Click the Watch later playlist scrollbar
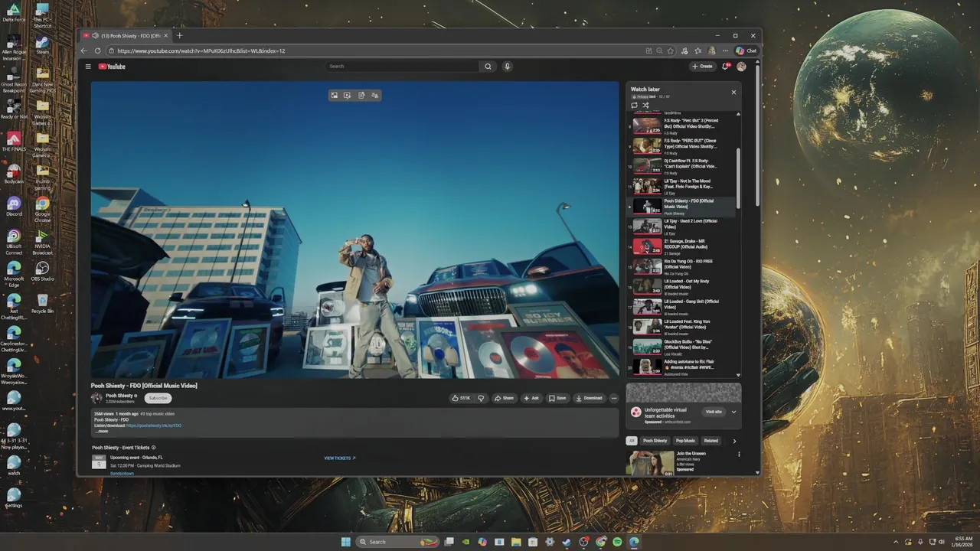The height and width of the screenshot is (551, 980). [739, 178]
